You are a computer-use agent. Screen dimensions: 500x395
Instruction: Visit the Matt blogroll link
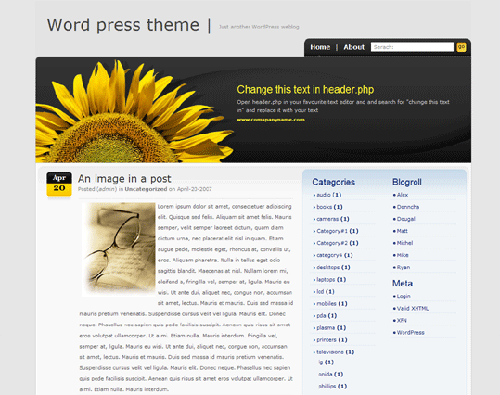402,231
